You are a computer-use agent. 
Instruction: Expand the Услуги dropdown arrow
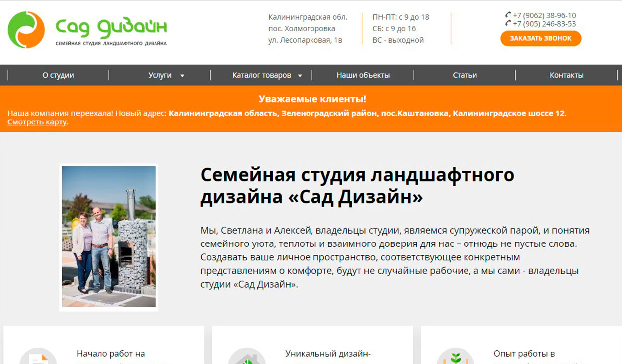pos(182,76)
